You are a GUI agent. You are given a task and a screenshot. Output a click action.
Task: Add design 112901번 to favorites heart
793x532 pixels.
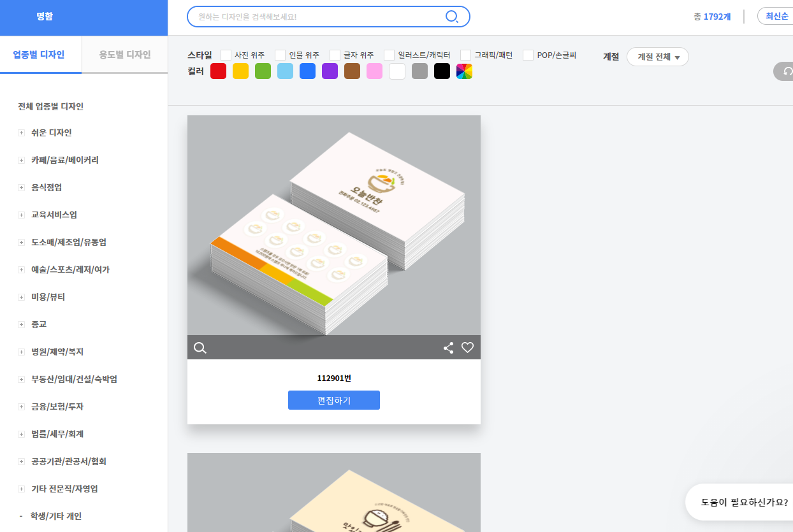[467, 348]
